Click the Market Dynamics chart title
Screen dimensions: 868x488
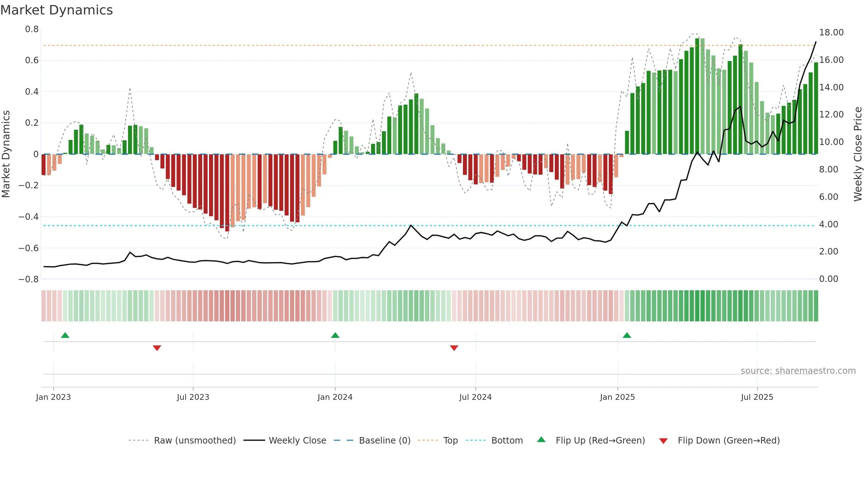click(56, 10)
